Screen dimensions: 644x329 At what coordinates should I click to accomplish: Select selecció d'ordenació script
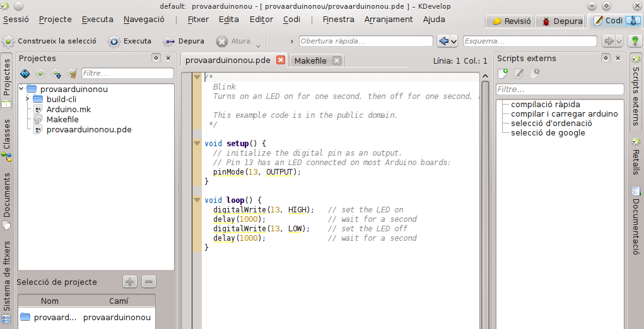pos(551,123)
